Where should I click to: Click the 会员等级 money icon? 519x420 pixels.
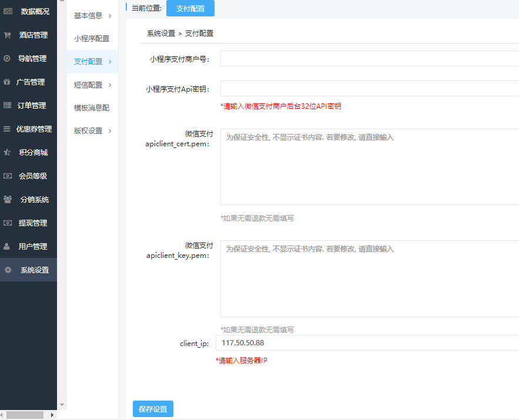tap(8, 176)
